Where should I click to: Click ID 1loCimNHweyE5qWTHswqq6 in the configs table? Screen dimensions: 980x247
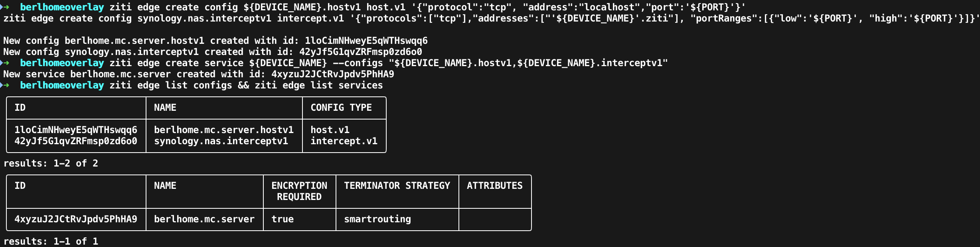point(76,130)
